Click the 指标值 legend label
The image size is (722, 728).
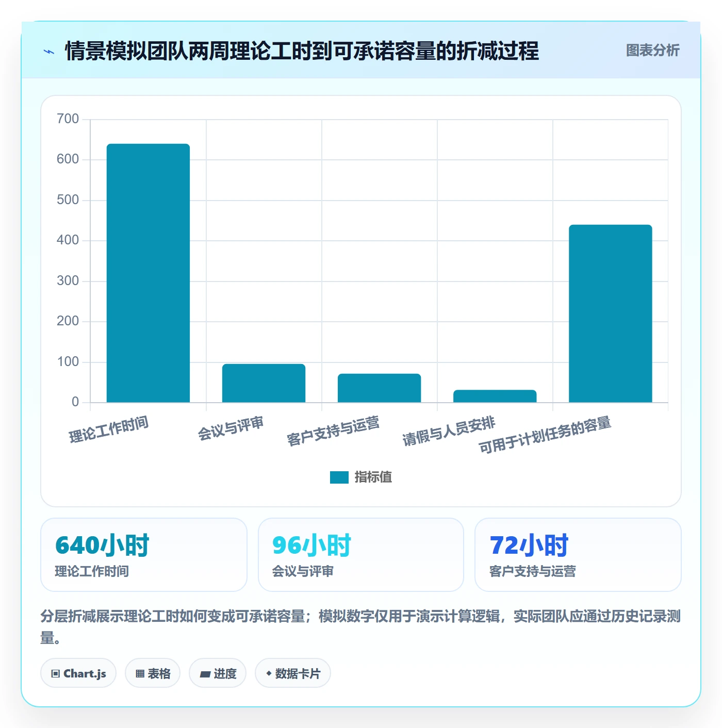point(373,477)
